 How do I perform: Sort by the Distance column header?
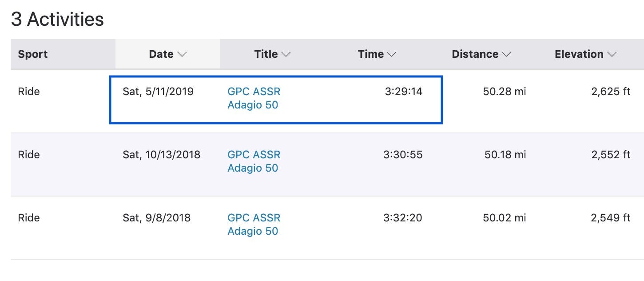click(x=481, y=54)
